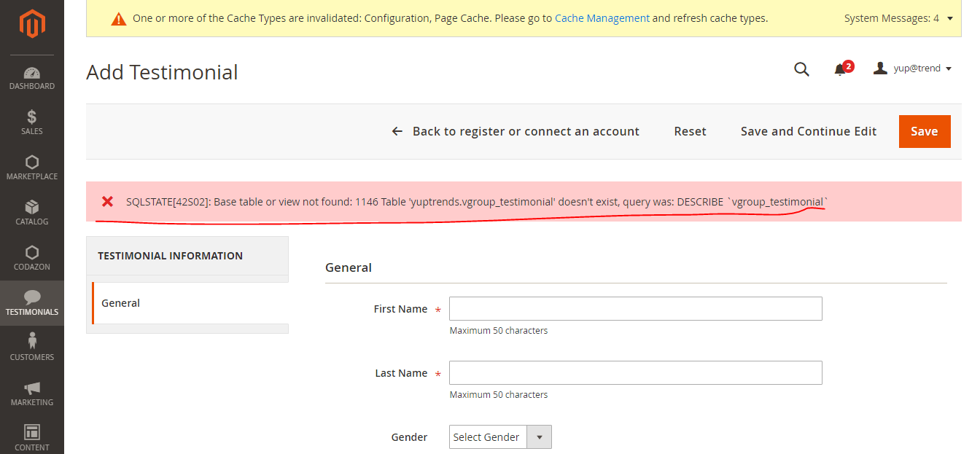Open the Codazon sidebar panel
The height and width of the screenshot is (454, 980).
pos(32,257)
